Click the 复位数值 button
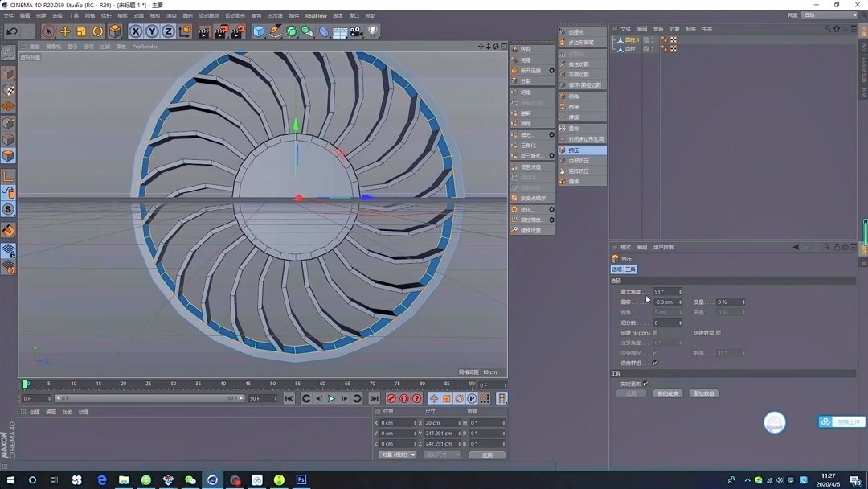Image resolution: width=868 pixels, height=489 pixels. (x=704, y=393)
